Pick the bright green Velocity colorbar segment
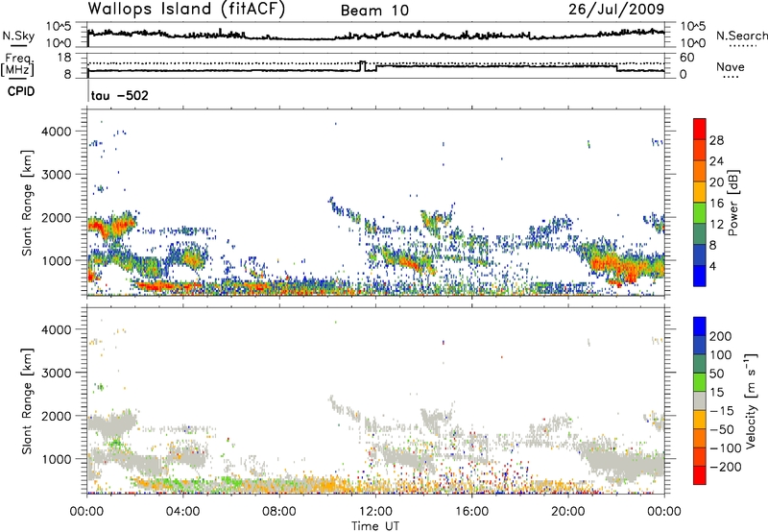768x532 pixels. [x=700, y=382]
